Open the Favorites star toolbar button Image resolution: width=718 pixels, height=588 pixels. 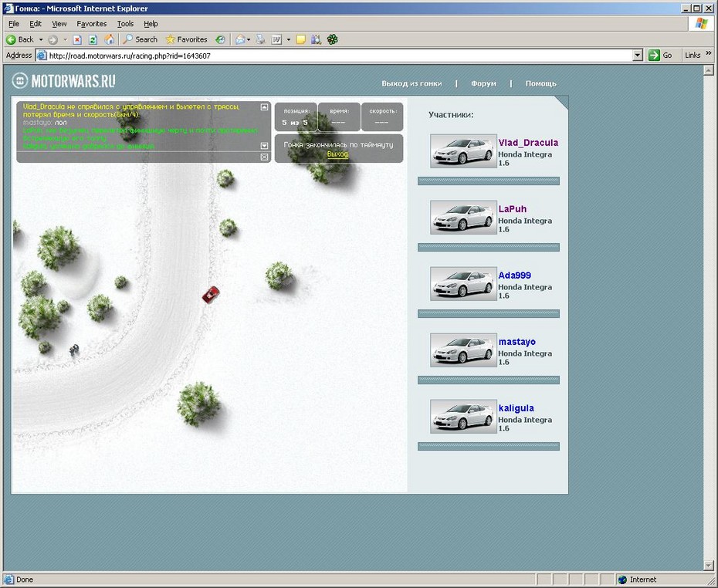point(186,40)
